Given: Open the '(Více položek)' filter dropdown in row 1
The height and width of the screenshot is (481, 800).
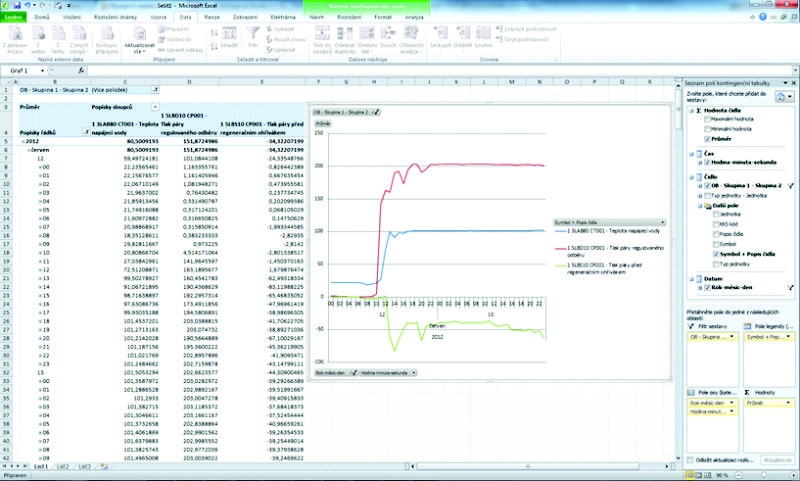Looking at the screenshot, I should pos(155,90).
